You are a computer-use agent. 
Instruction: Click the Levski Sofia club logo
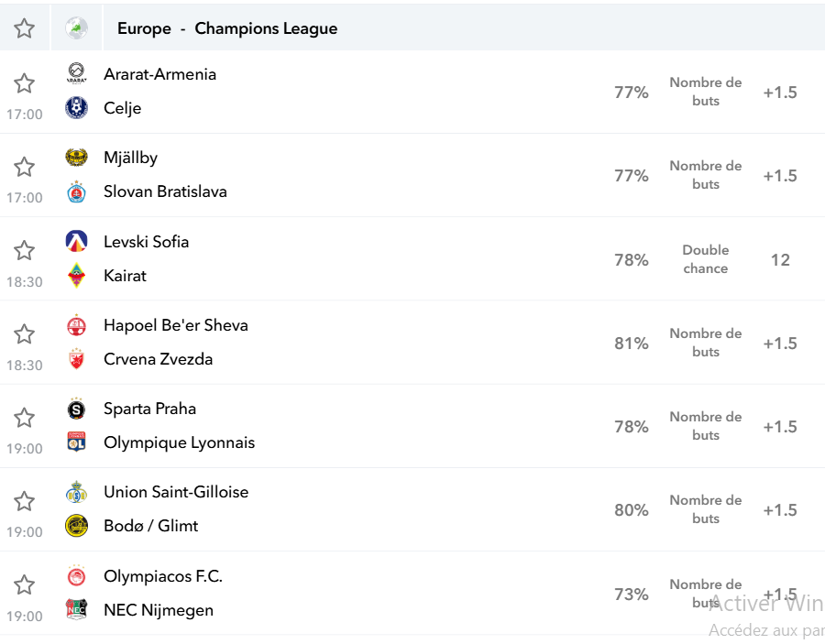pyautogui.click(x=76, y=241)
